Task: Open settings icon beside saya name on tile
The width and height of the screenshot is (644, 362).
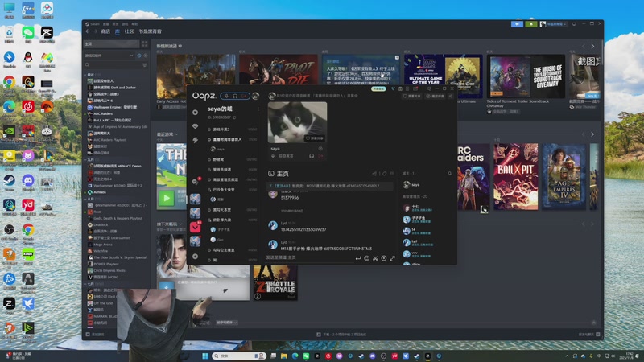Action: (x=320, y=149)
